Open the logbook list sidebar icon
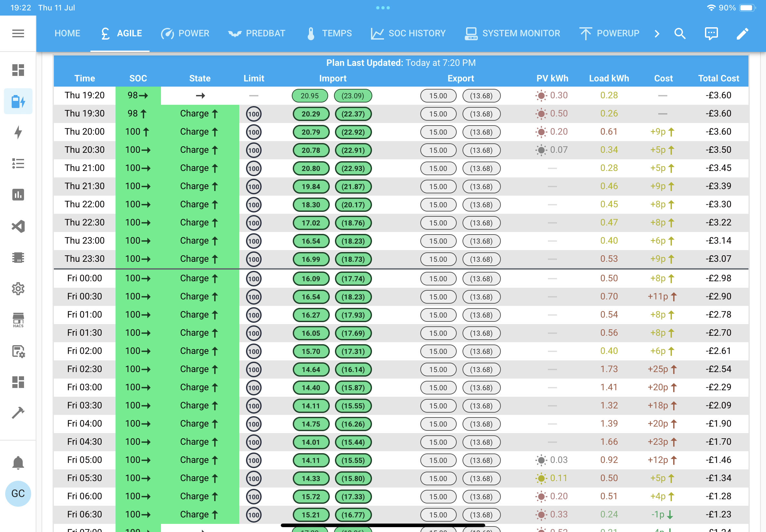766x532 pixels. (18, 164)
